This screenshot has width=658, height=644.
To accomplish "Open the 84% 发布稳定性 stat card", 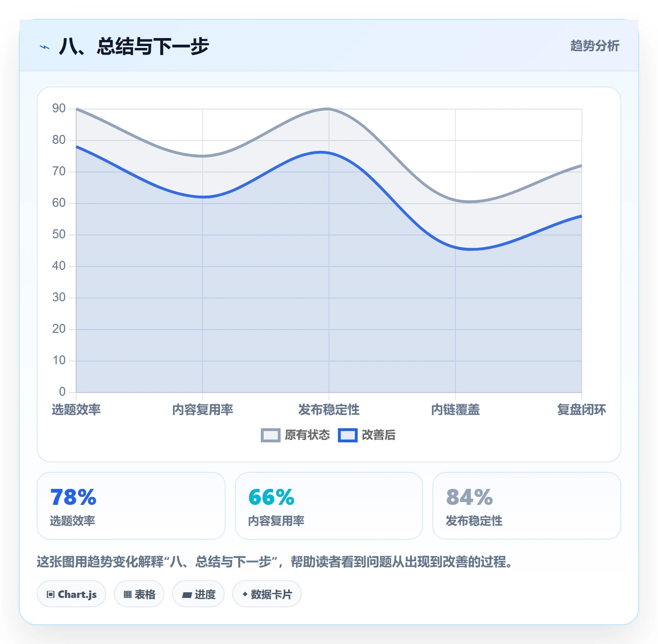I will pyautogui.click(x=527, y=506).
